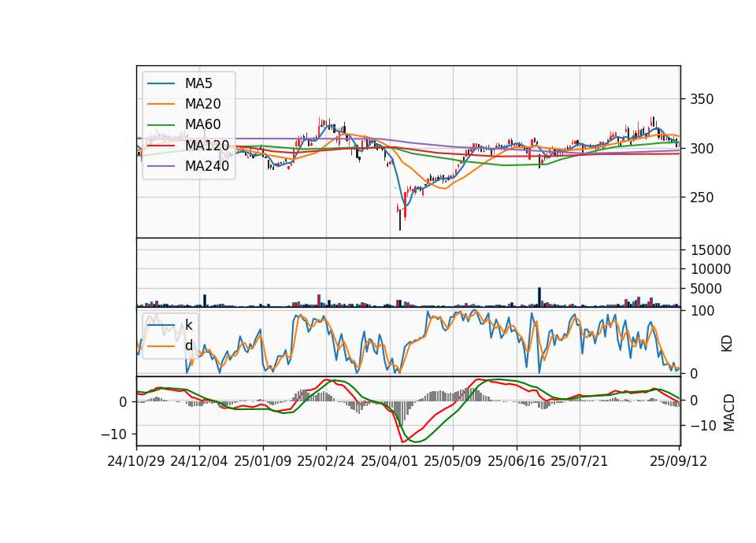Click the MA120 legend label
756x543 pixels.
click(x=207, y=145)
